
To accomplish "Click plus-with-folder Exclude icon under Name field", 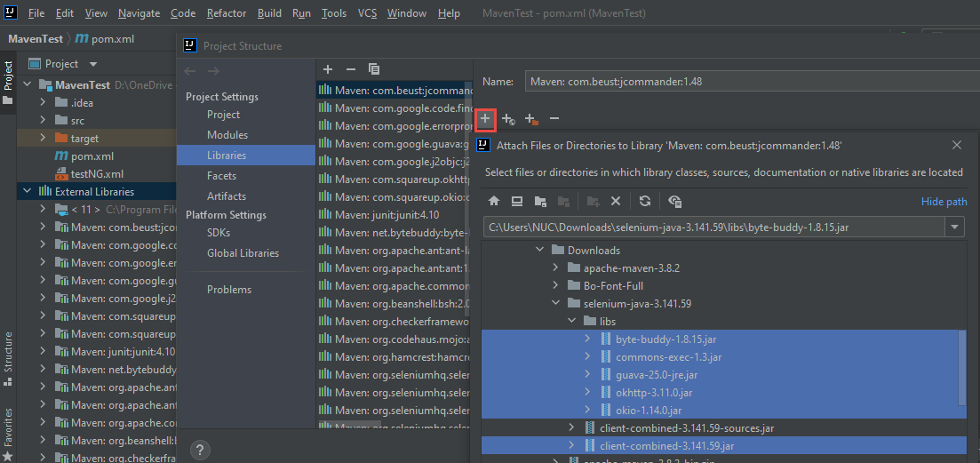I will [x=531, y=119].
